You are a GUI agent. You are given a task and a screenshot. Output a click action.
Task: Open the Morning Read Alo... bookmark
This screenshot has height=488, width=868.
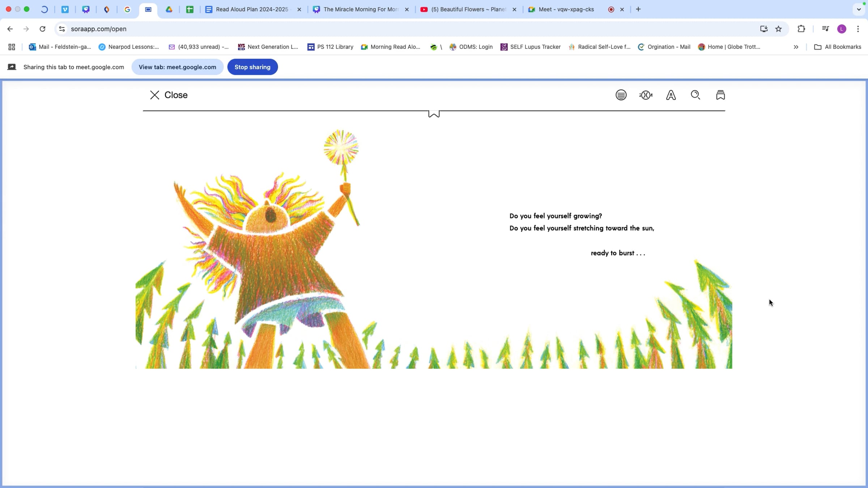pyautogui.click(x=391, y=47)
